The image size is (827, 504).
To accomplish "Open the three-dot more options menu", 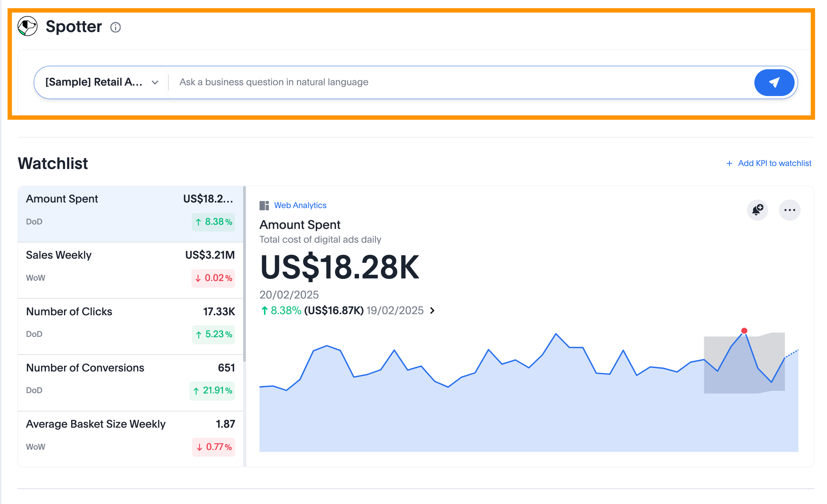I will point(789,210).
